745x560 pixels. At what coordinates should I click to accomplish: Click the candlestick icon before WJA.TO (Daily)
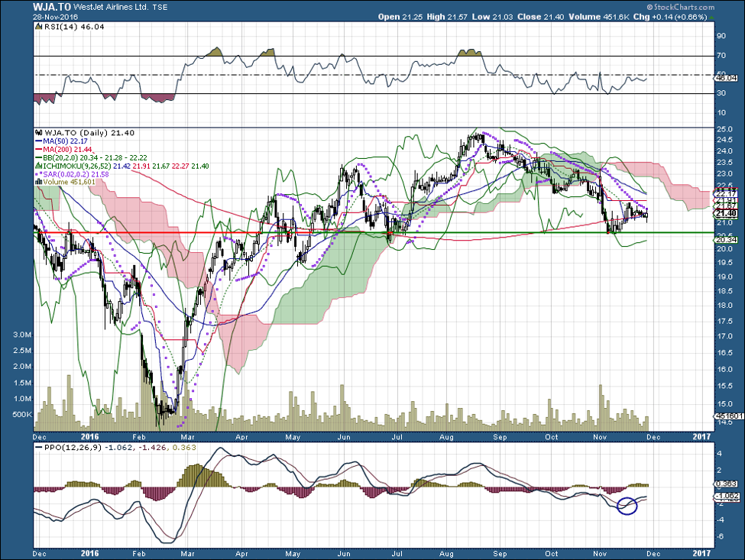(x=39, y=133)
